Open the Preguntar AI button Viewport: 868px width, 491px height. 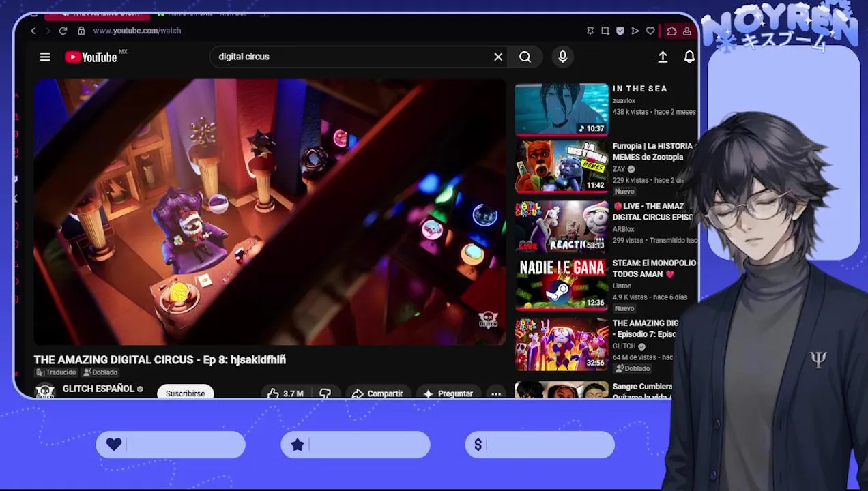click(448, 393)
